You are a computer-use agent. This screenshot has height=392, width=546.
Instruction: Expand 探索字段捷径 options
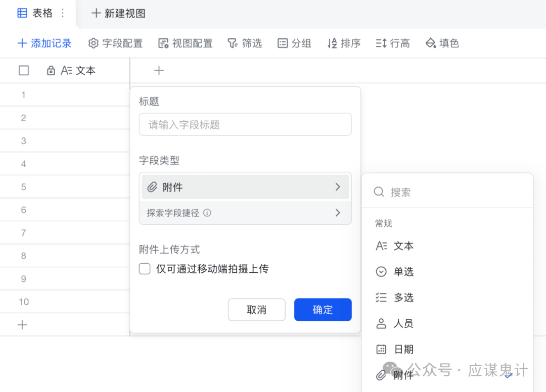245,213
